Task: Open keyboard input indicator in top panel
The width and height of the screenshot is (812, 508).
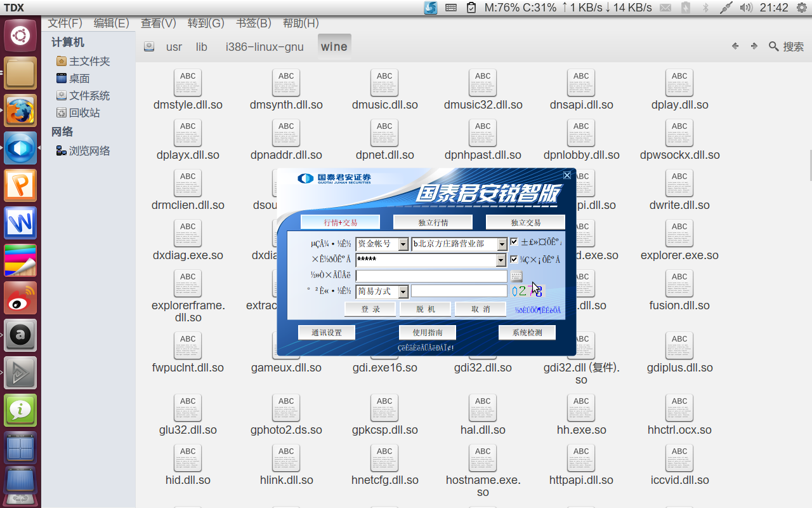Action: pyautogui.click(x=451, y=8)
